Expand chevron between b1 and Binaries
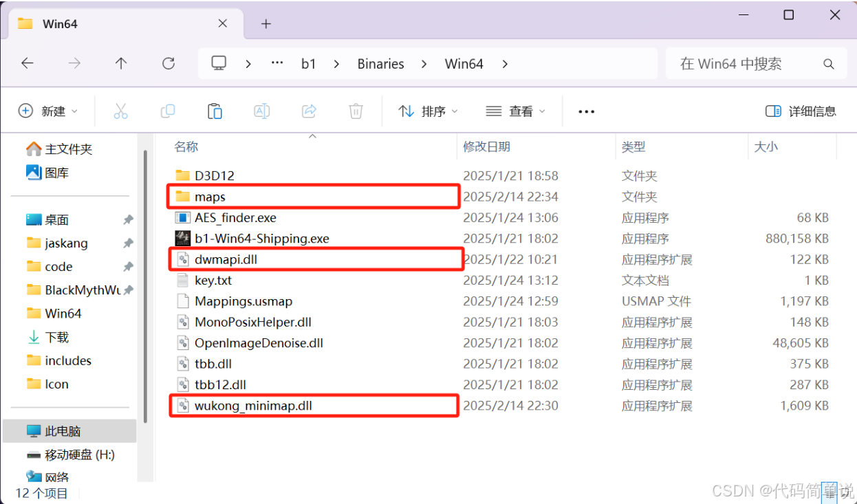The width and height of the screenshot is (857, 504). pyautogui.click(x=336, y=63)
